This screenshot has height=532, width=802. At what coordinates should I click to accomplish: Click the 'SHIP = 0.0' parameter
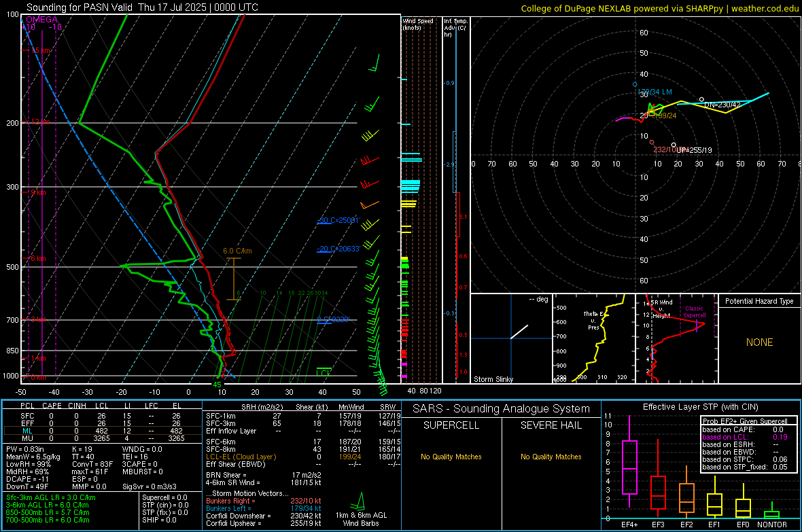coord(159,520)
